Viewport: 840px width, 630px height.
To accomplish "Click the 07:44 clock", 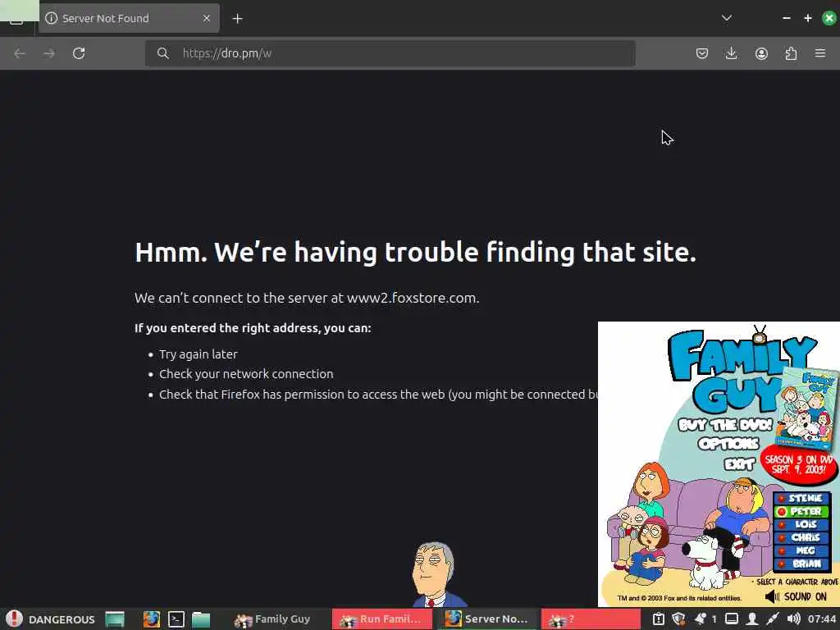I will (x=822, y=619).
